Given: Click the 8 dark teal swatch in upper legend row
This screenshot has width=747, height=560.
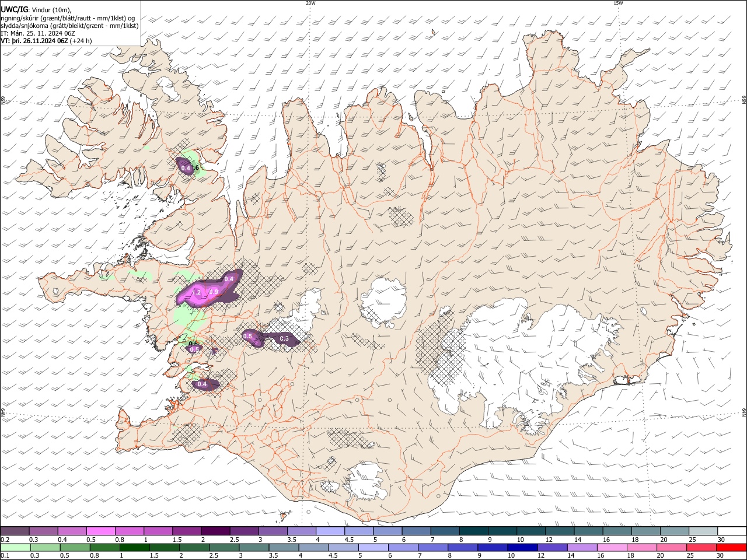Looking at the screenshot, I should pos(473,531).
